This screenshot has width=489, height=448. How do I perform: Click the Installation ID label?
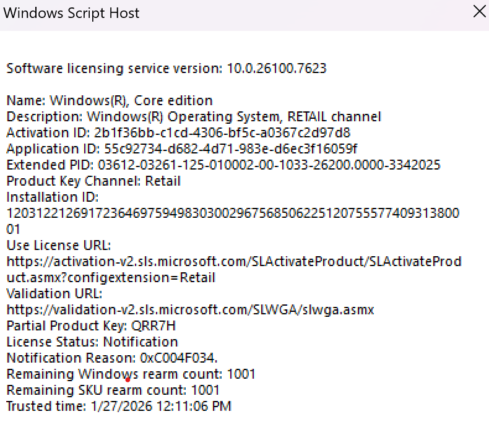[53, 197]
